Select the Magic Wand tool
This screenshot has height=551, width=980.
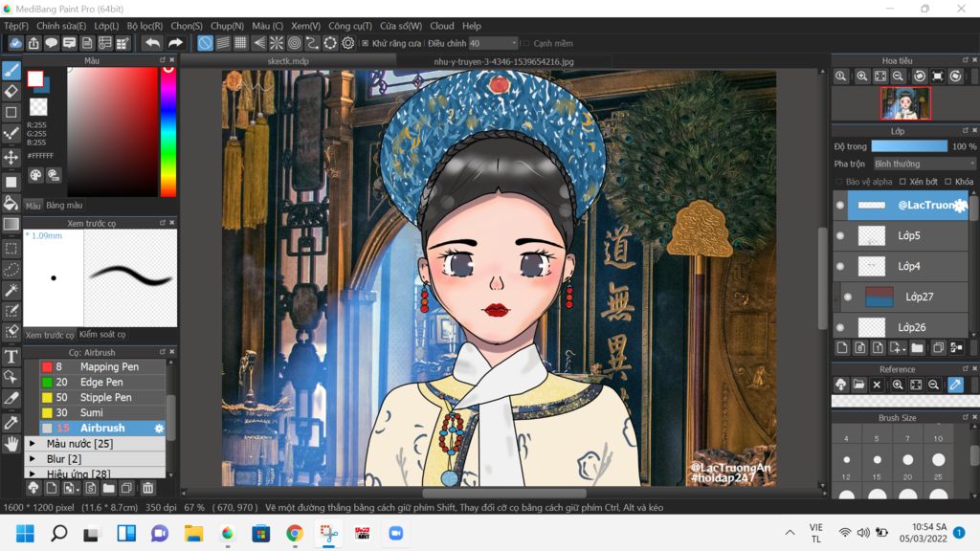click(11, 290)
